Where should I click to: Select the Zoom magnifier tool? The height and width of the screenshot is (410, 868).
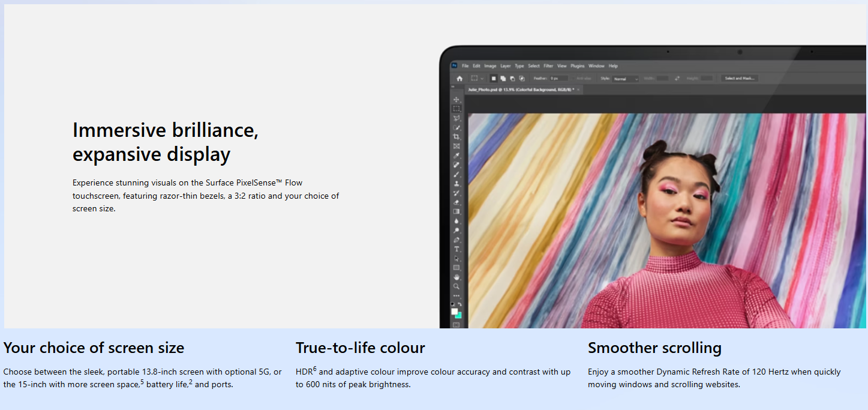(x=456, y=287)
